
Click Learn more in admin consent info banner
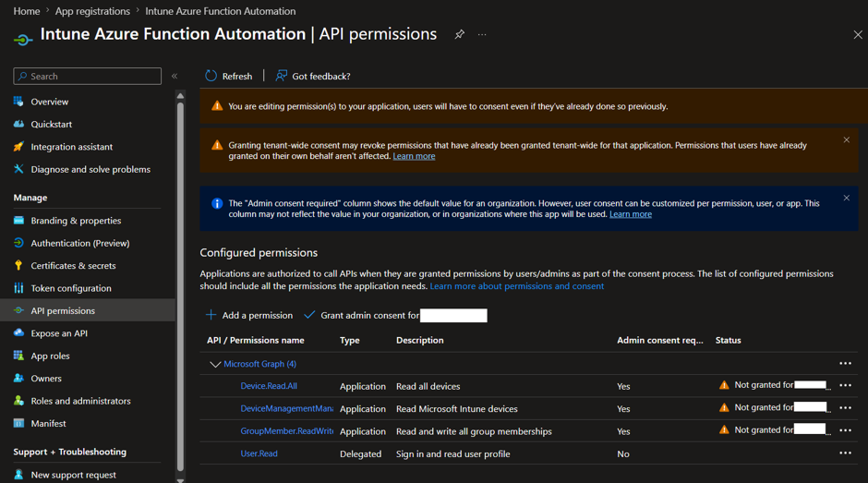coord(631,214)
